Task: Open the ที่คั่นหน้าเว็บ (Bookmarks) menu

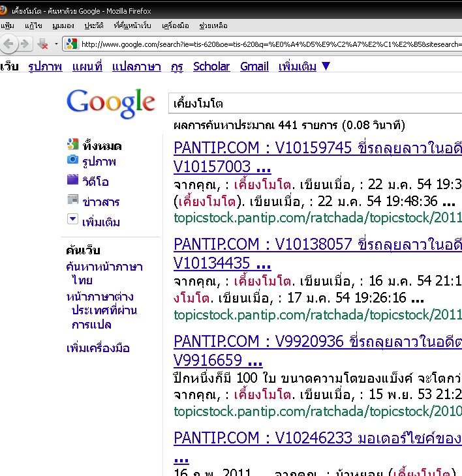Action: point(132,26)
